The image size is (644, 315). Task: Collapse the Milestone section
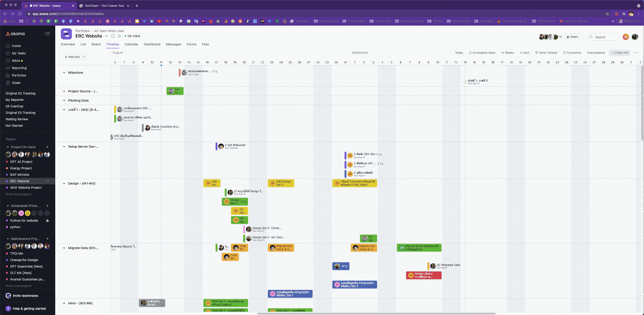coord(64,73)
